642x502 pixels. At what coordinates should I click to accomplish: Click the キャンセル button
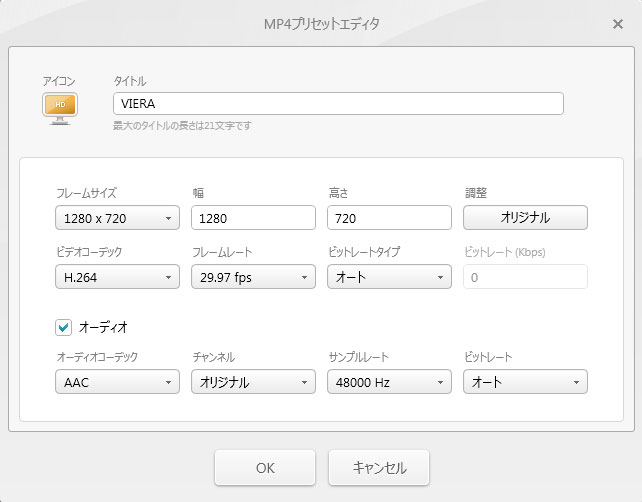point(379,468)
